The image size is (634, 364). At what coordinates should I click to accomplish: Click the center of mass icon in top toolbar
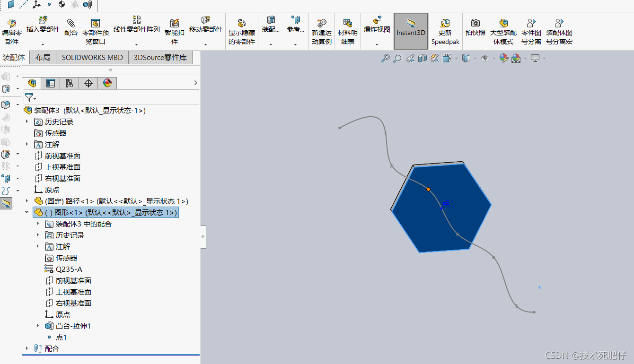pos(62,5)
